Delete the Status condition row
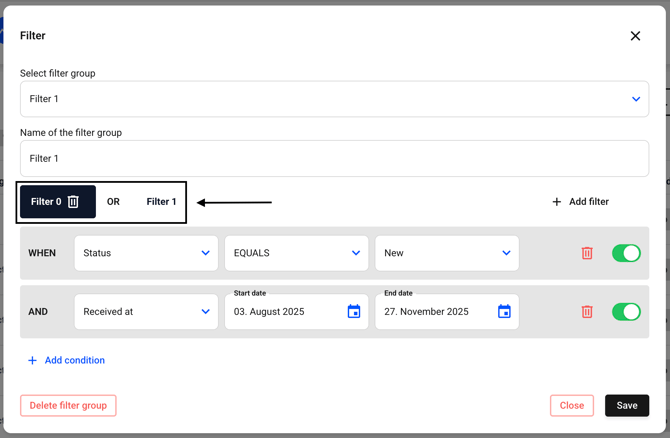Screen dimensions: 670x438 tap(587, 253)
